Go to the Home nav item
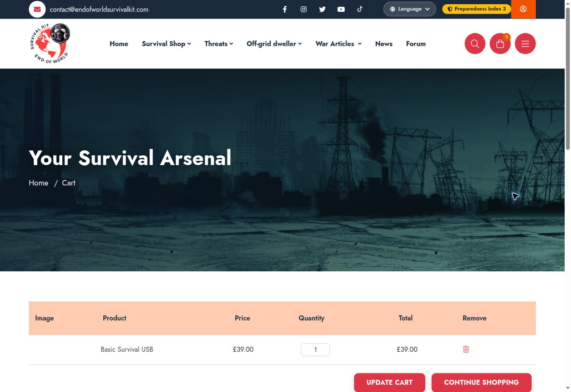The image size is (571, 392). pos(119,44)
